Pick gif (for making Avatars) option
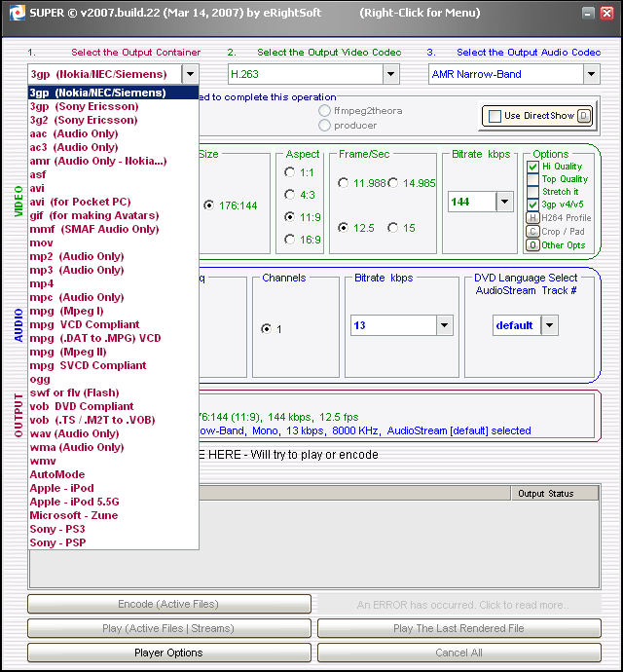Viewport: 623px width, 672px height. coord(114,215)
